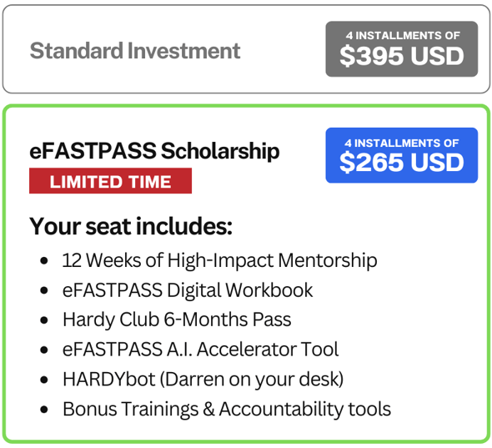Click the red LIMITED TIME badge
This screenshot has height=448, width=492.
(110, 181)
